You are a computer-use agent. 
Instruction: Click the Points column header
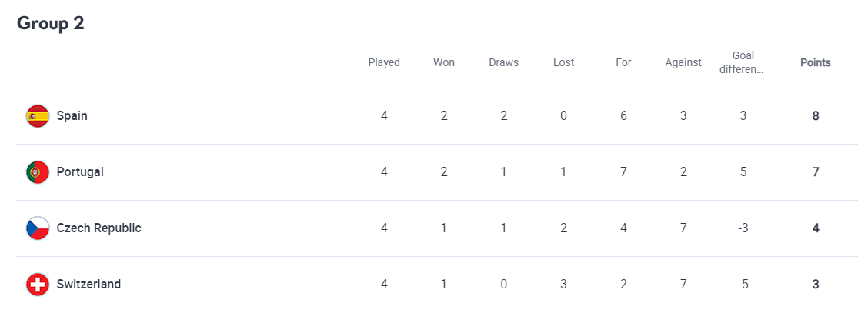pos(815,63)
